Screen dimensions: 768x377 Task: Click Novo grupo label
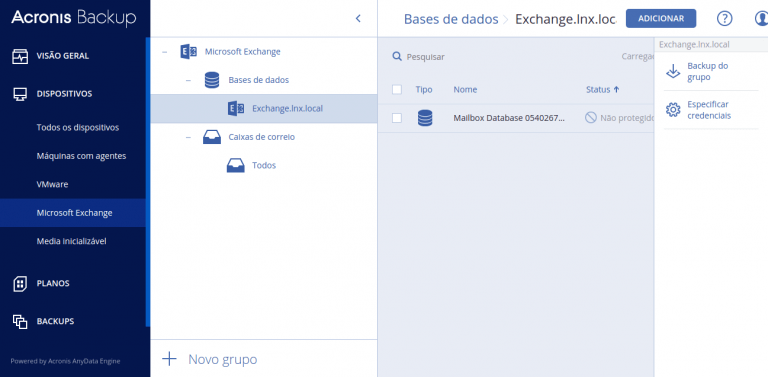click(222, 359)
